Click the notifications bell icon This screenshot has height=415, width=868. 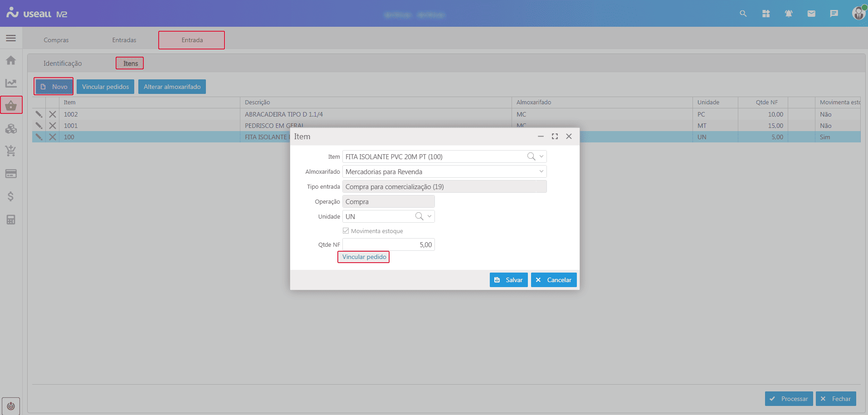789,14
